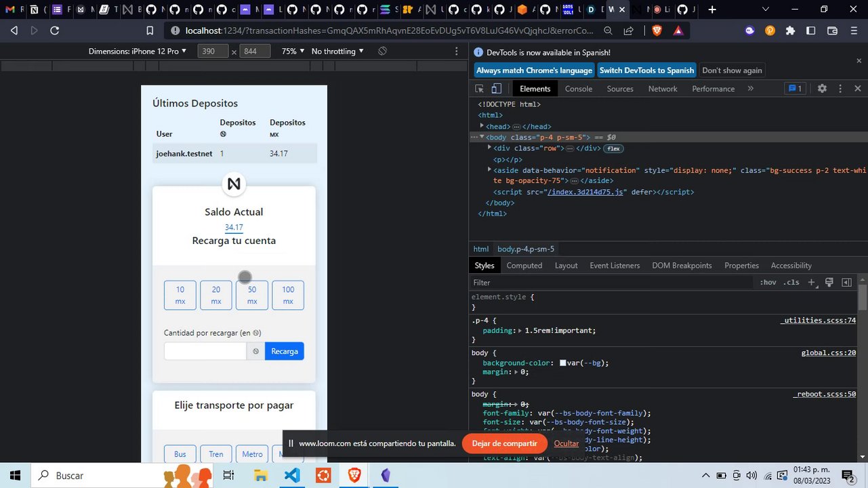The image size is (868, 488).
Task: Click the flex badge on the div row
Action: coord(613,148)
